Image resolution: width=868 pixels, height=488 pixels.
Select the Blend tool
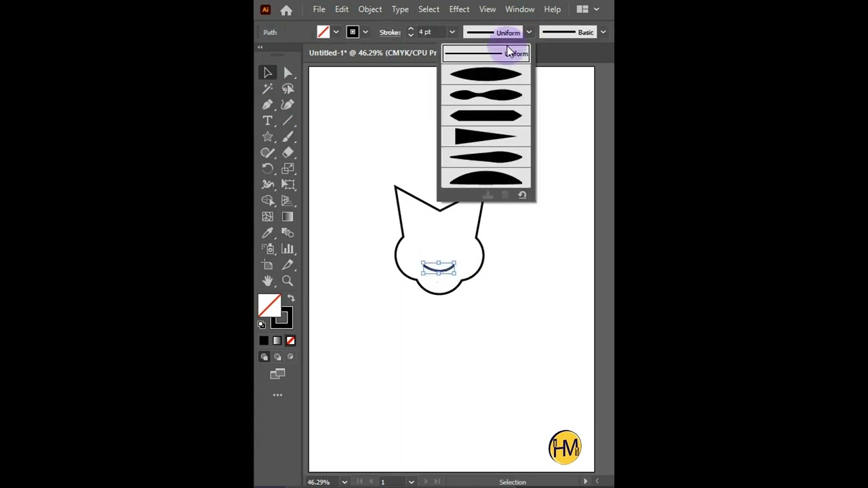(288, 233)
